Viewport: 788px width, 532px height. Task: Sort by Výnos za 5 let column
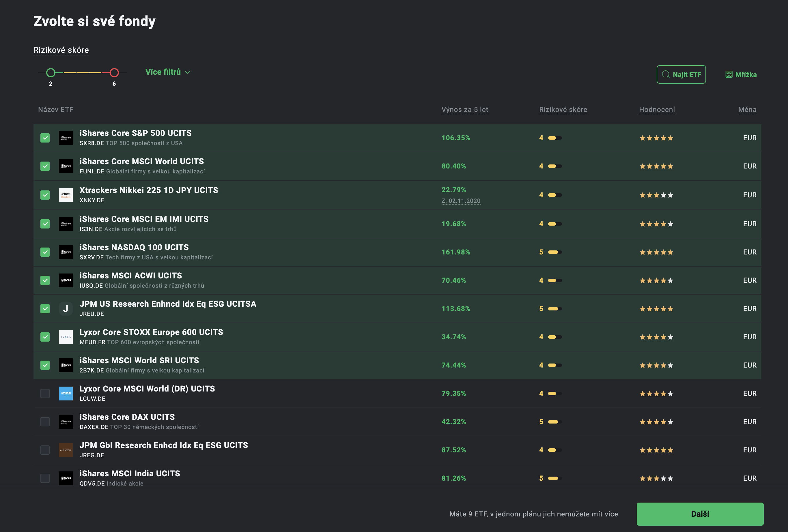464,109
